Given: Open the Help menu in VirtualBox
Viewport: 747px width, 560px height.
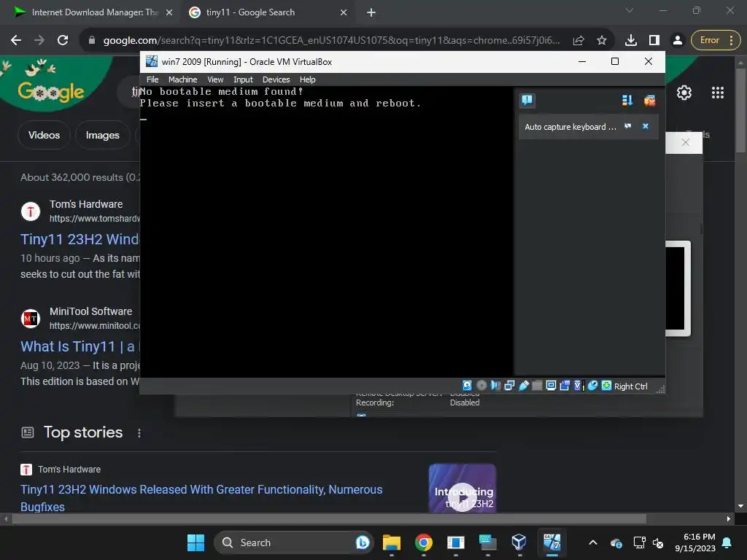Looking at the screenshot, I should point(307,79).
